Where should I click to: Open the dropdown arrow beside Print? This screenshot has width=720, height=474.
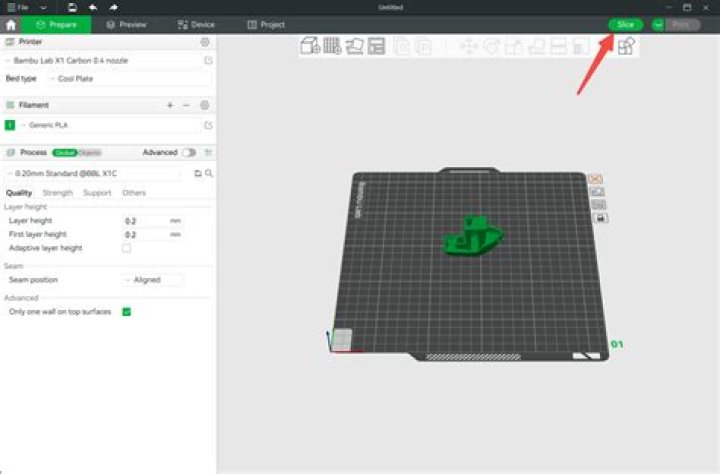coord(658,25)
